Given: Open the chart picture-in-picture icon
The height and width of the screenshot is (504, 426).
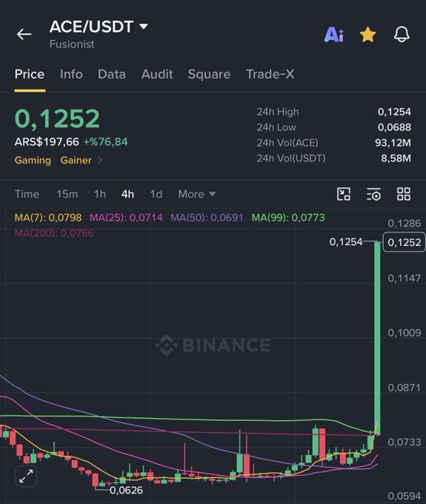Looking at the screenshot, I should click(344, 194).
